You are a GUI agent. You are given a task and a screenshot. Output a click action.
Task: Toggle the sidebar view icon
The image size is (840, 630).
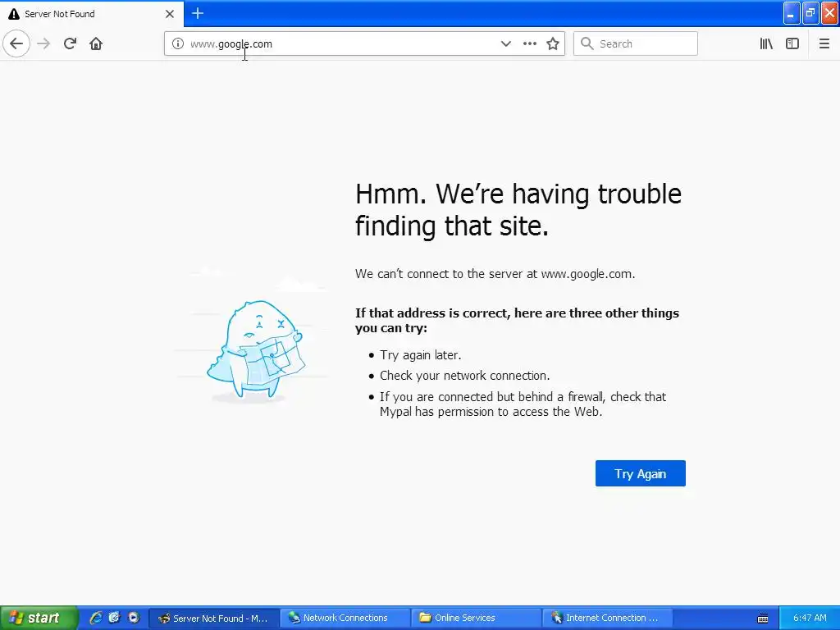[x=792, y=43]
